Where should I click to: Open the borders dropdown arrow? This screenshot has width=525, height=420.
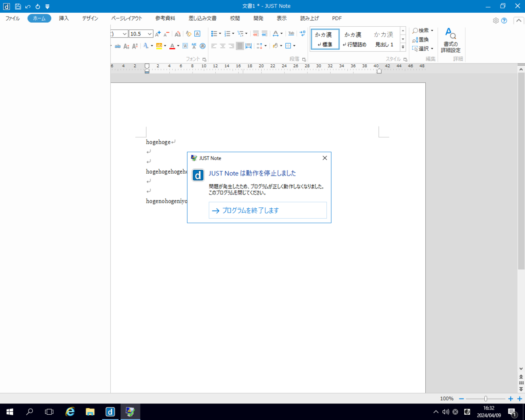click(x=294, y=46)
